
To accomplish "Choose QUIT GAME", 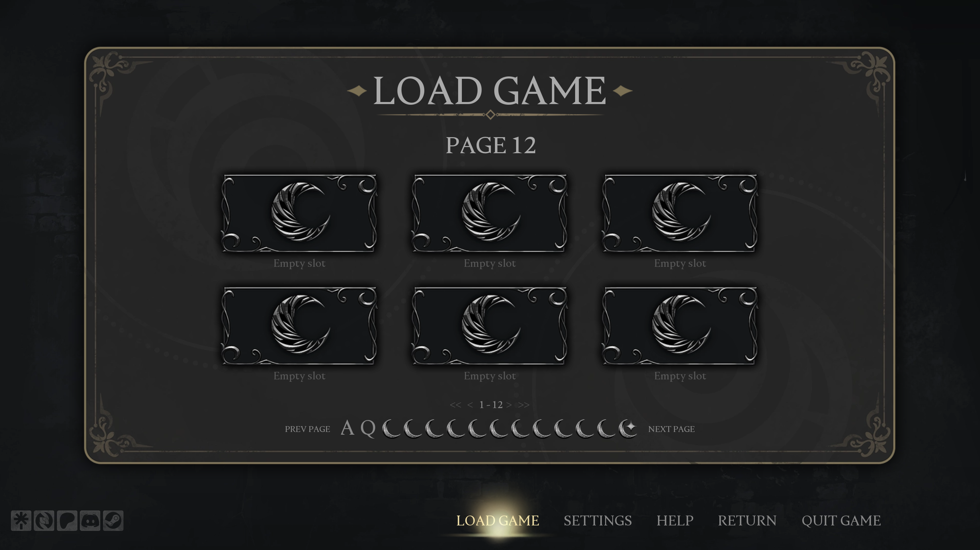I will (841, 521).
